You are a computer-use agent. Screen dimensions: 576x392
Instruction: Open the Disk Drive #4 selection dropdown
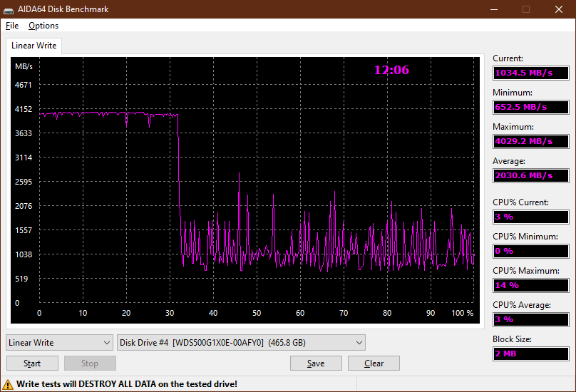[241, 343]
